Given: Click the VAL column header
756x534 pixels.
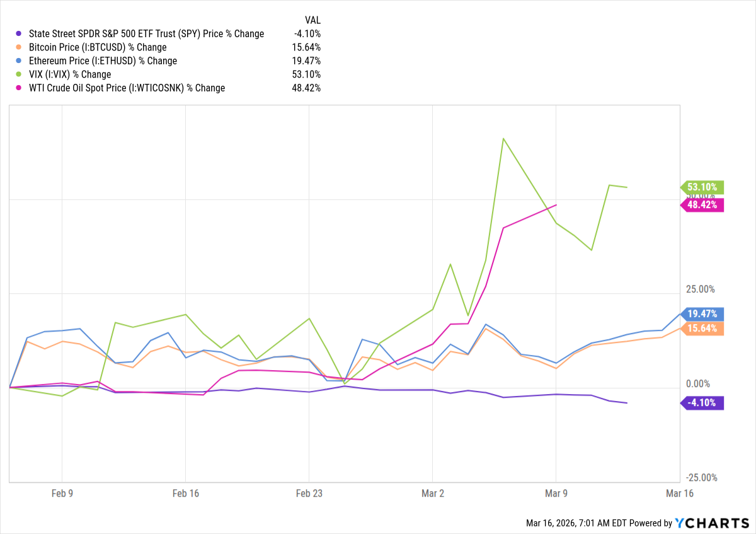Looking at the screenshot, I should pyautogui.click(x=312, y=20).
